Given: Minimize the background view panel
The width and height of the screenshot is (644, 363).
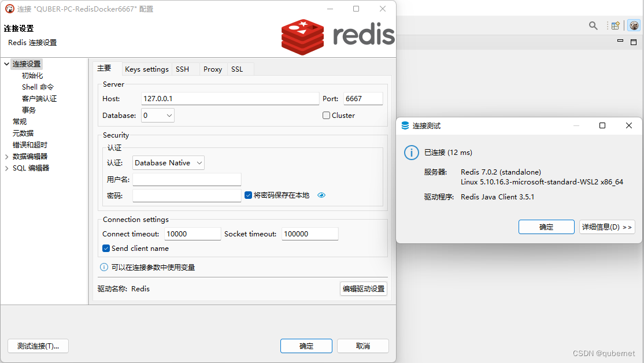Looking at the screenshot, I should [620, 41].
